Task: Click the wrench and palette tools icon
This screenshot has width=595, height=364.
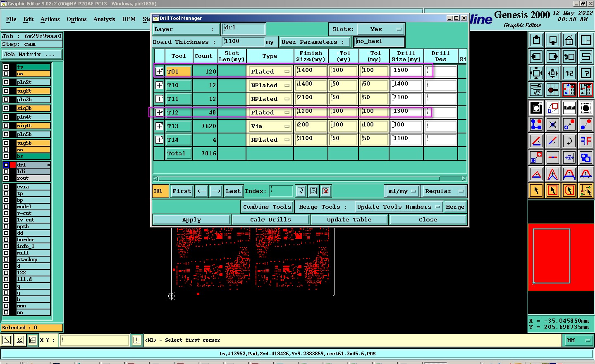Action: tap(536, 90)
